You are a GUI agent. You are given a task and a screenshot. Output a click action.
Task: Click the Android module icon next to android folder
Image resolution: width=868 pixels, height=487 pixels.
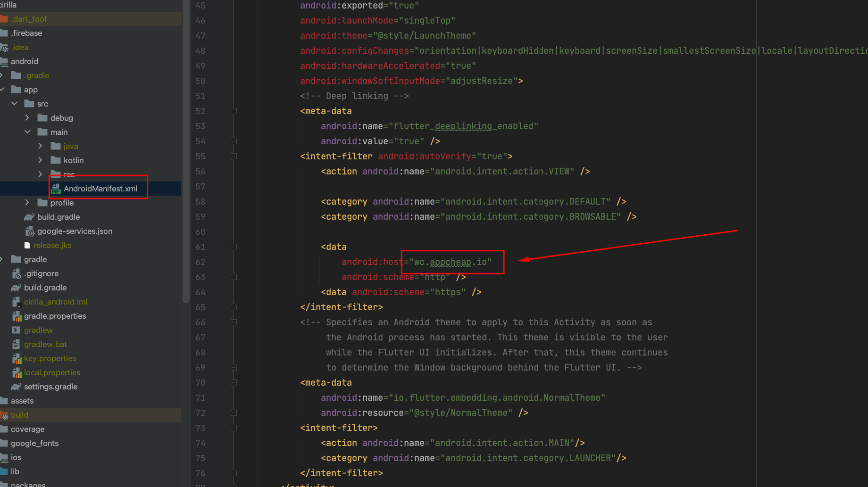(x=6, y=61)
